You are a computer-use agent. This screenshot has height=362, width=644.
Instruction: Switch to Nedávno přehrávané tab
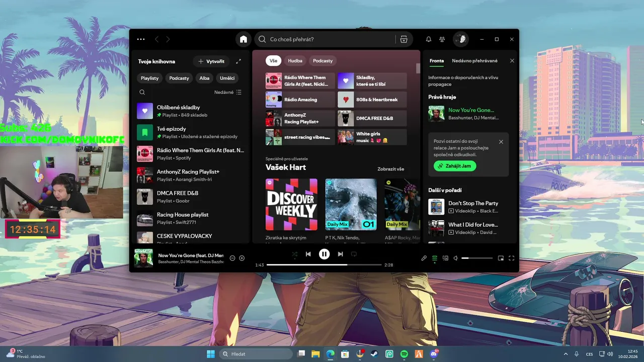(474, 61)
